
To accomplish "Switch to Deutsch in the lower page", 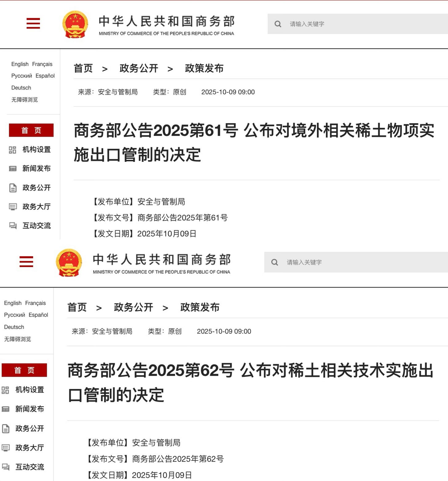I will (x=14, y=327).
